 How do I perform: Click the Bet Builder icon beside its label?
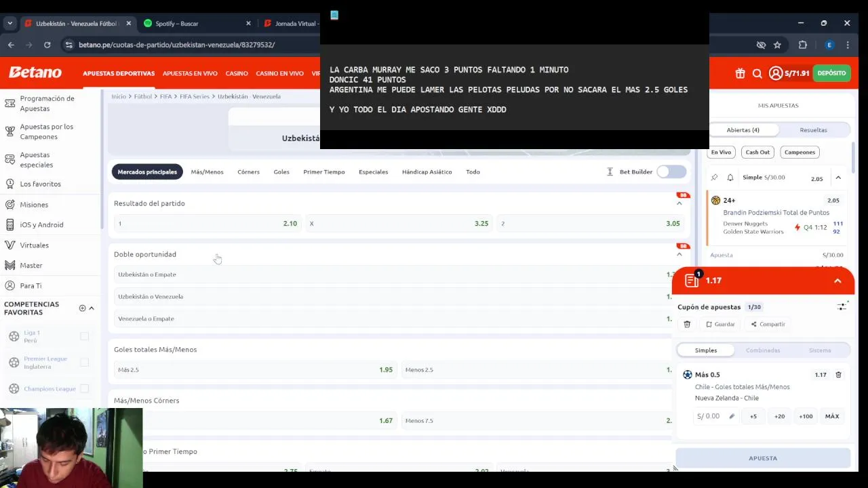coord(610,171)
